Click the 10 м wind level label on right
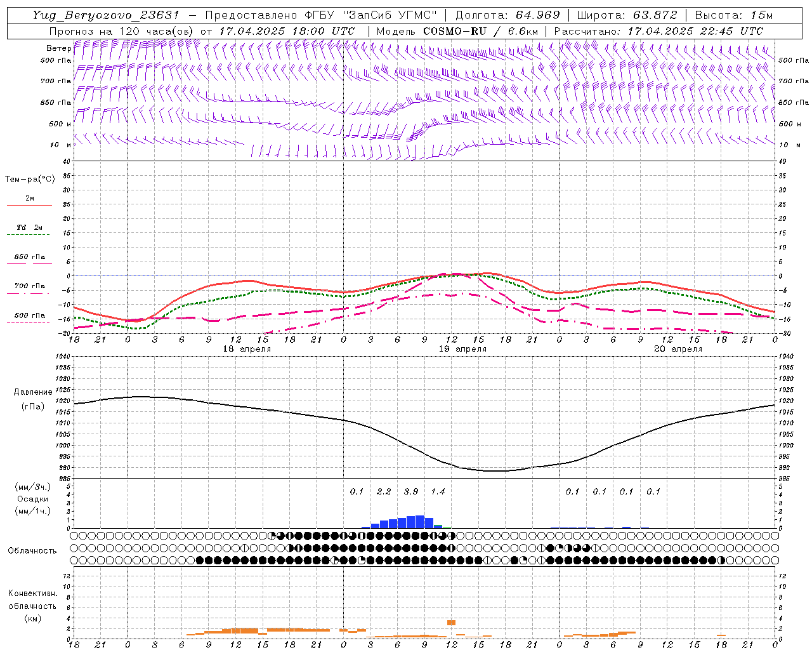 point(790,145)
